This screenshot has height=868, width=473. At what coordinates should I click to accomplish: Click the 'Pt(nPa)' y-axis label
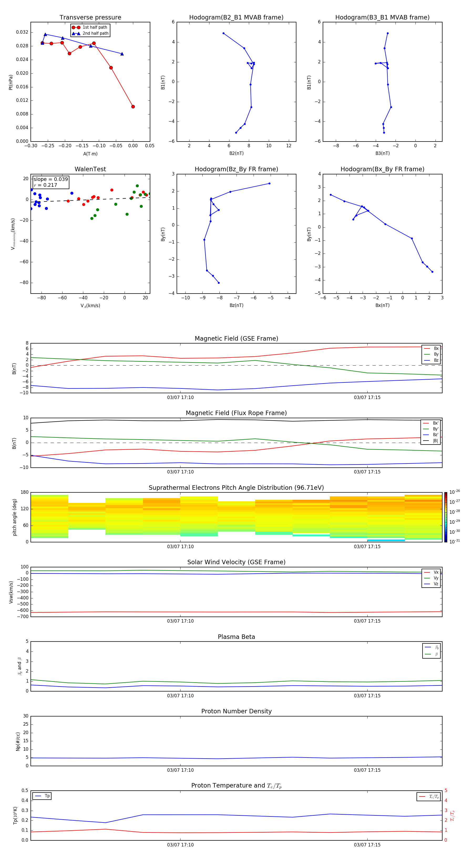(x=11, y=82)
